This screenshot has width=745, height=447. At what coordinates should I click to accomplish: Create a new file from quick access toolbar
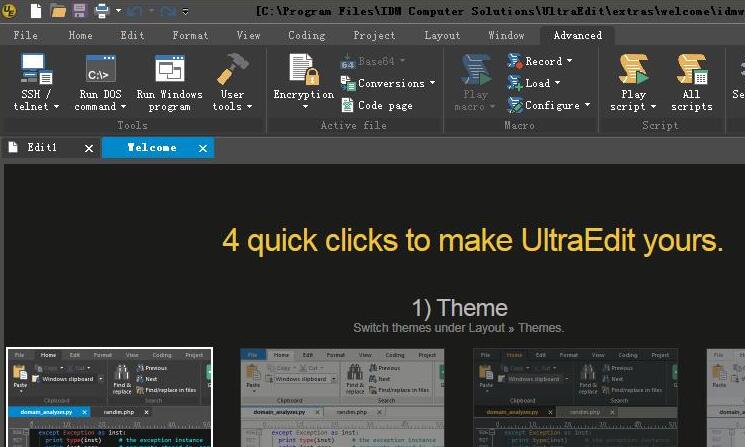point(36,10)
